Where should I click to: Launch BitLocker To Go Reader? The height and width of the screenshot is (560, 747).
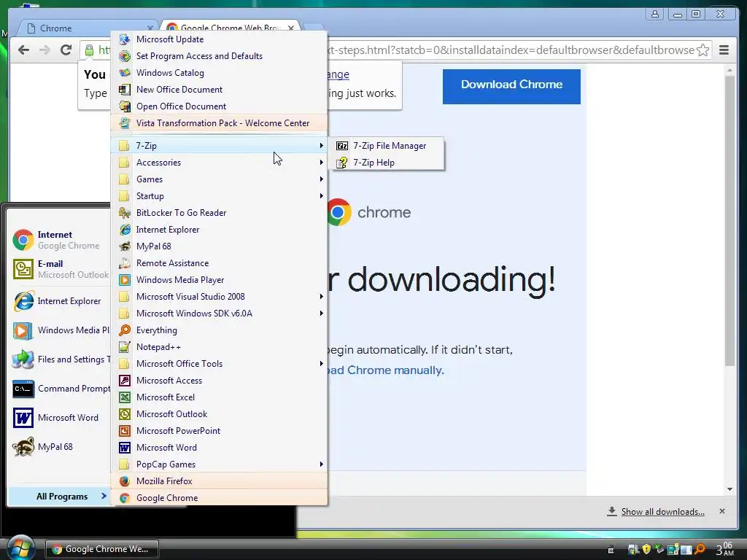pyautogui.click(x=219, y=213)
